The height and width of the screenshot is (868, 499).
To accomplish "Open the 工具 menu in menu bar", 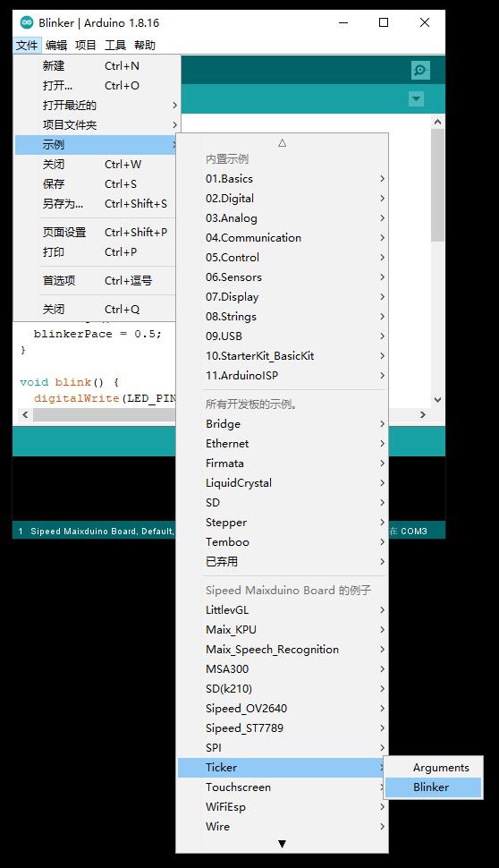I will 115,46.
